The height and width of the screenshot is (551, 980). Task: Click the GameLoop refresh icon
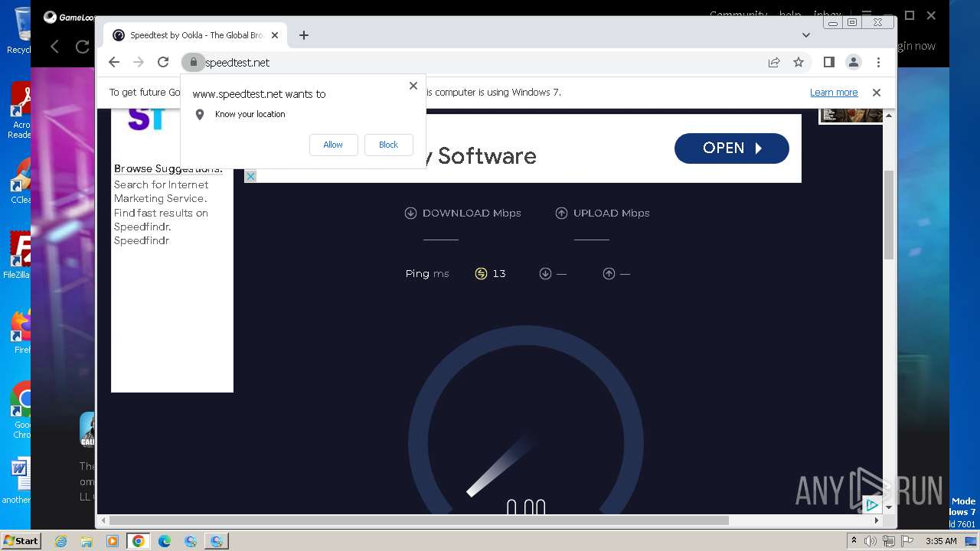coord(83,47)
